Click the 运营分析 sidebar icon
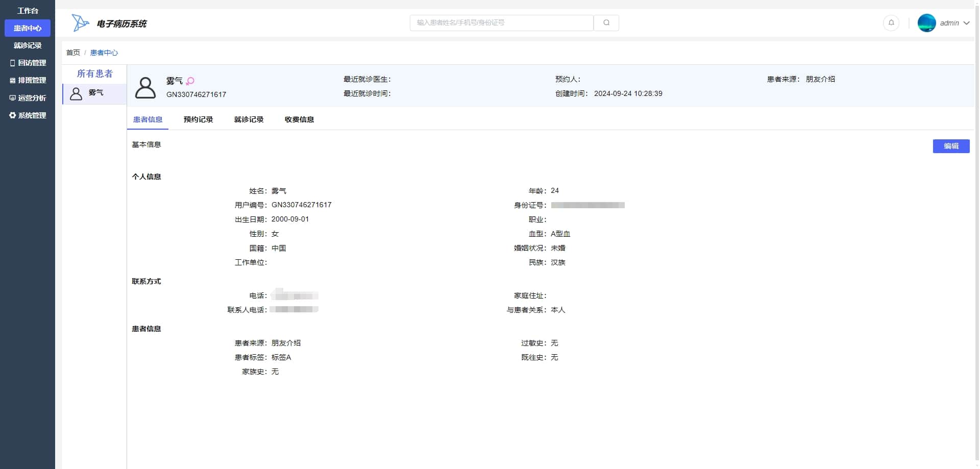980x469 pixels. pos(13,98)
